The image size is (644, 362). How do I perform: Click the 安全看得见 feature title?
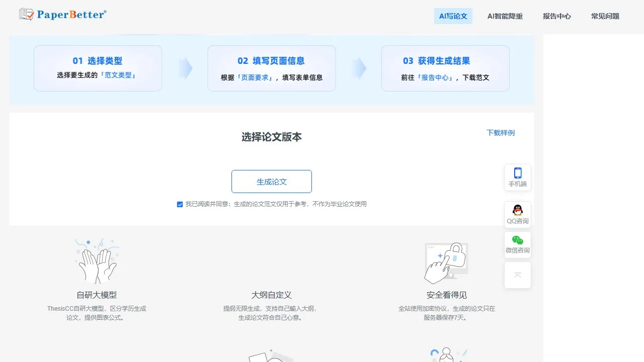coord(447,295)
